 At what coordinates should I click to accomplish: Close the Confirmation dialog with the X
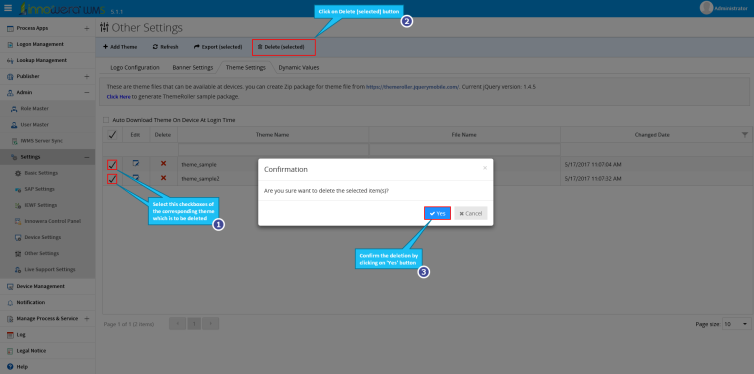click(485, 168)
